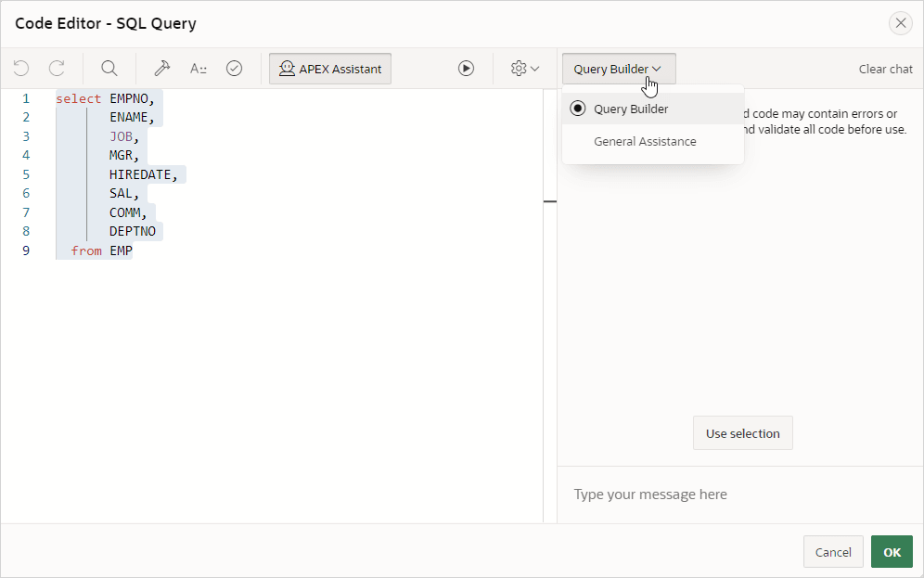Focus the Type your message field
This screenshot has height=578, width=924.
(x=740, y=495)
